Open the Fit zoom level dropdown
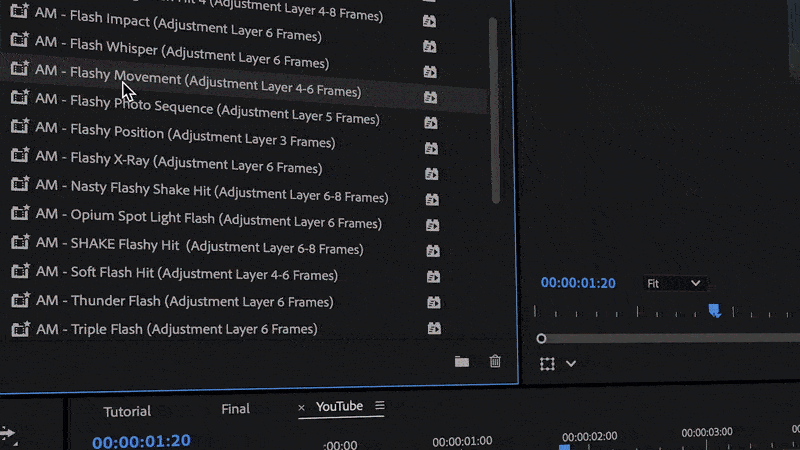The width and height of the screenshot is (800, 450). point(675,284)
